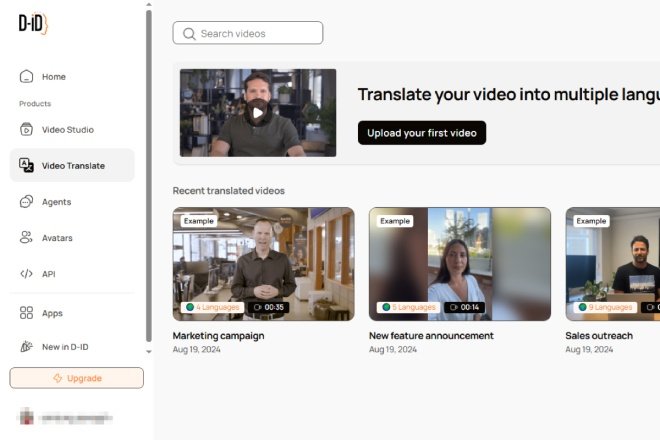Click the Agents chat bubble icon
This screenshot has height=440, width=660.
coord(26,202)
